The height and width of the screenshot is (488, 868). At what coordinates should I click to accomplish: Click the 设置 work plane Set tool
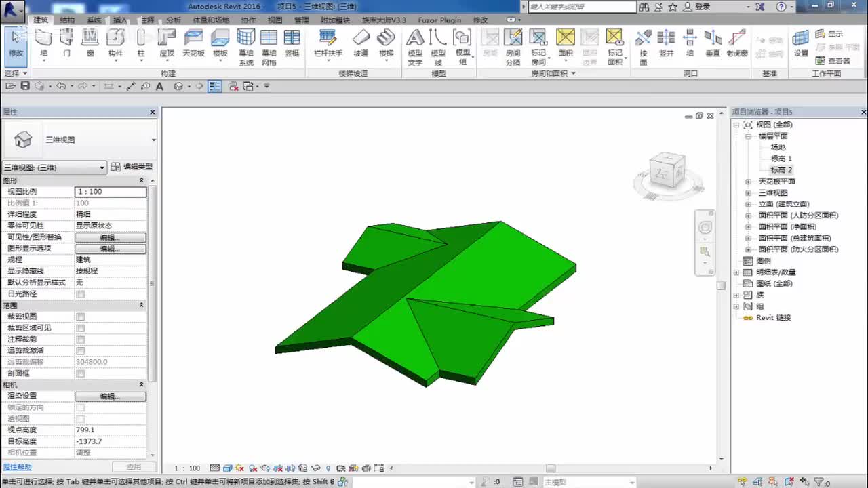[802, 43]
